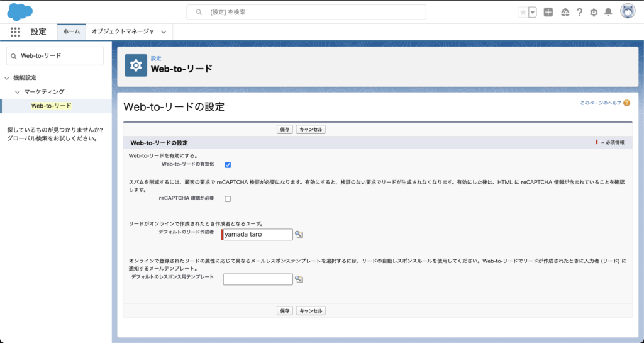This screenshot has width=644, height=343.
Task: Collapse the 機能設定 tree section
Action: pos(6,77)
